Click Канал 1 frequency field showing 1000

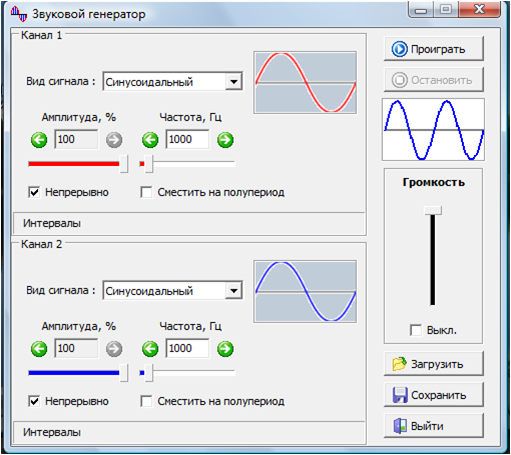[x=188, y=139]
